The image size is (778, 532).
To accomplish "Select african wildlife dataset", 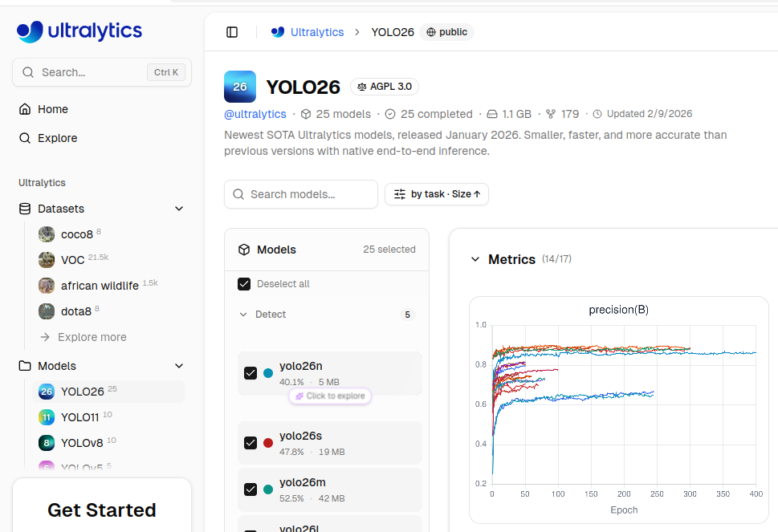I will (100, 286).
